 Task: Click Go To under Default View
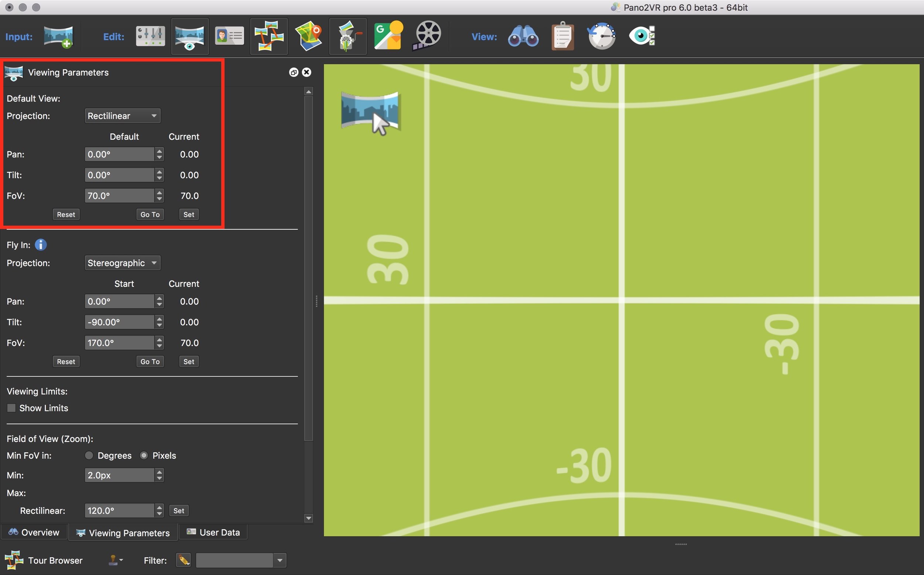tap(150, 215)
